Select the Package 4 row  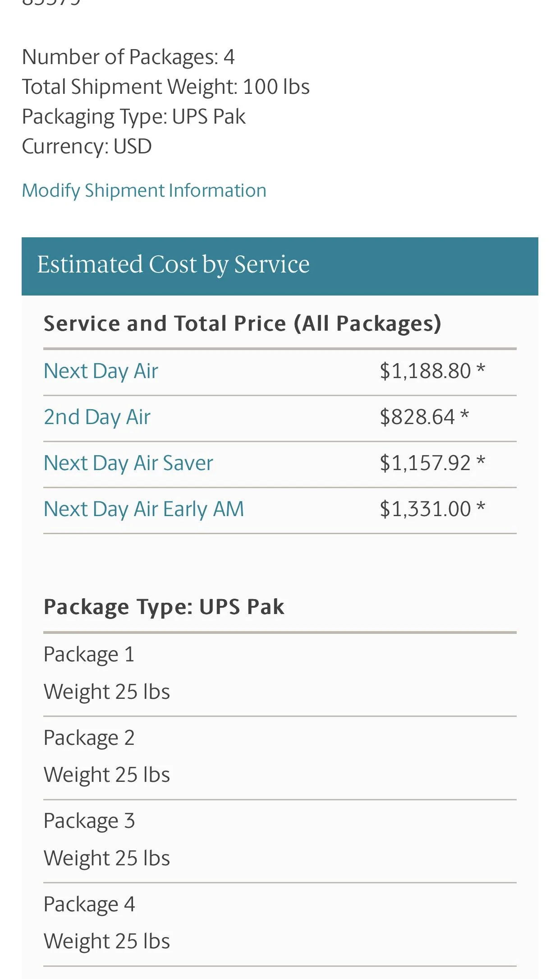point(280,924)
